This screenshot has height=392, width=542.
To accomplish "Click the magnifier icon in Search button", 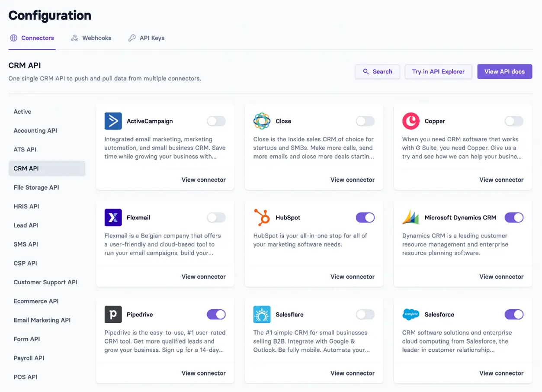I will [x=366, y=72].
